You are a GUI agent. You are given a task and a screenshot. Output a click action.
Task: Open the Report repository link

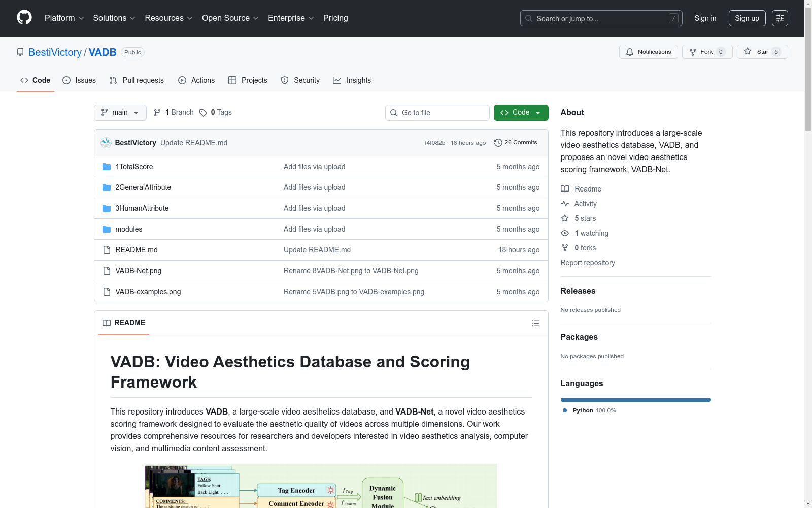pos(587,263)
